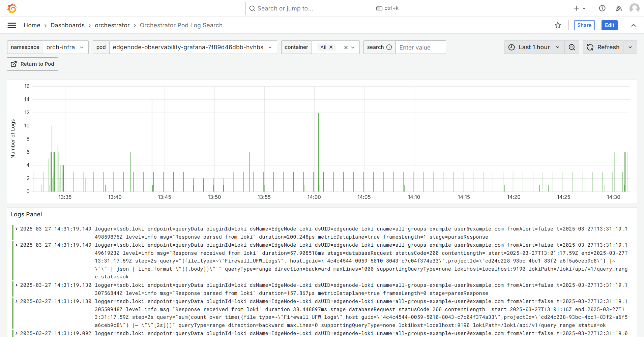The image size is (644, 337).
Task: Open the Last 1 hour time picker
Action: point(534,47)
